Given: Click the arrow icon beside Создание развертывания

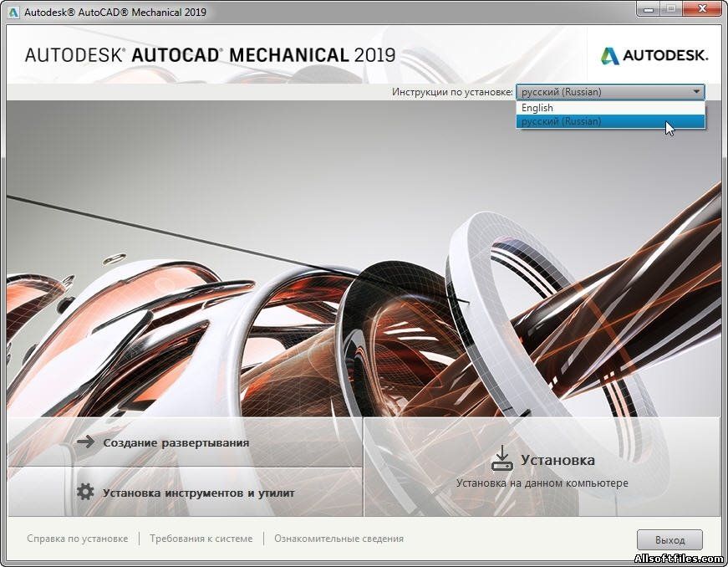Looking at the screenshot, I should pos(85,442).
